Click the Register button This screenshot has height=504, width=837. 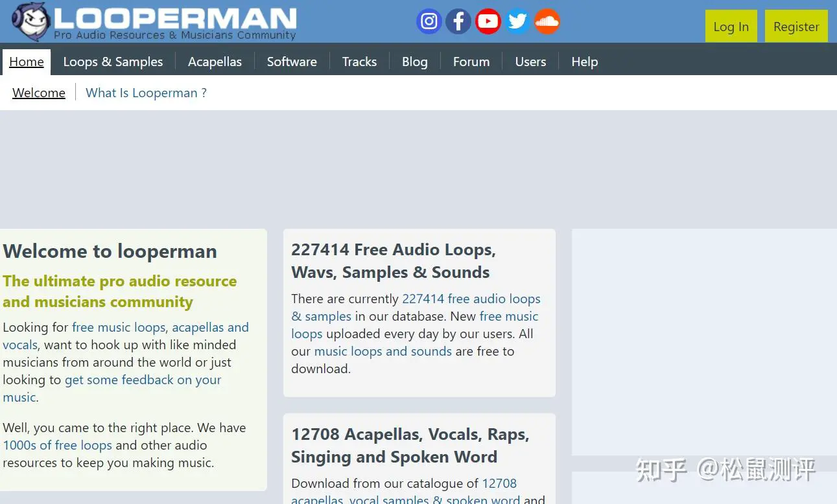coord(796,27)
